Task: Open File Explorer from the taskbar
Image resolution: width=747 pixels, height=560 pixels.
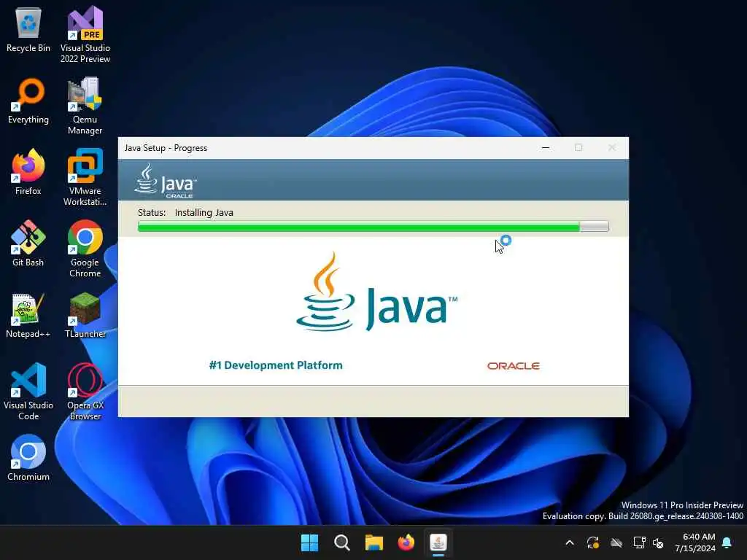Action: click(374, 542)
